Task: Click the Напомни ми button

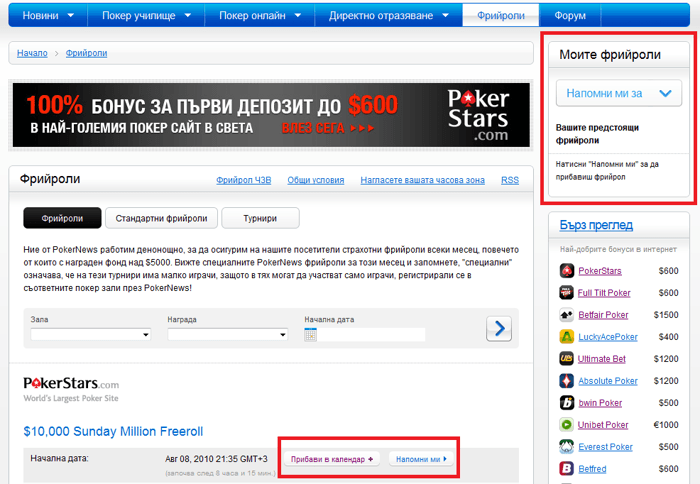Action: tap(421, 459)
